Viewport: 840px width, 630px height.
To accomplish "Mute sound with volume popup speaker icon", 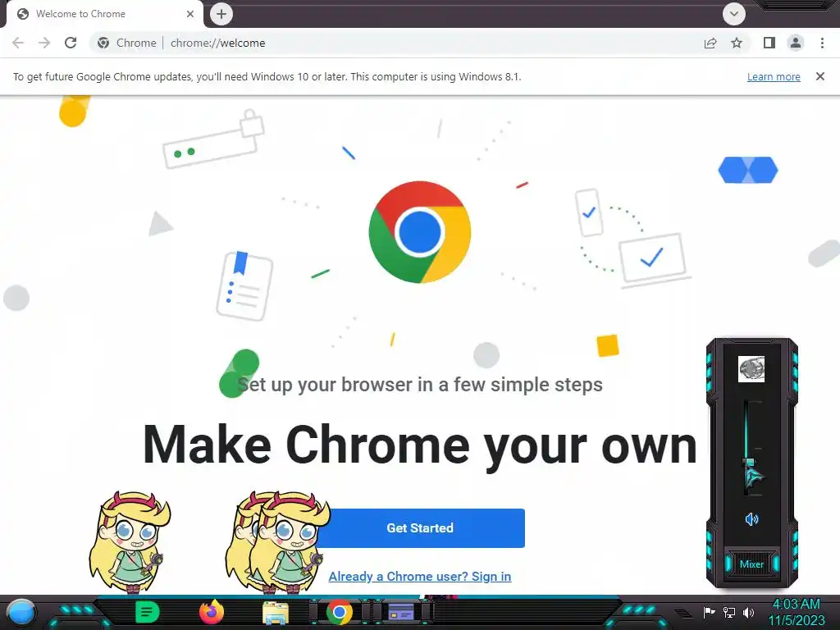I will coord(751,519).
